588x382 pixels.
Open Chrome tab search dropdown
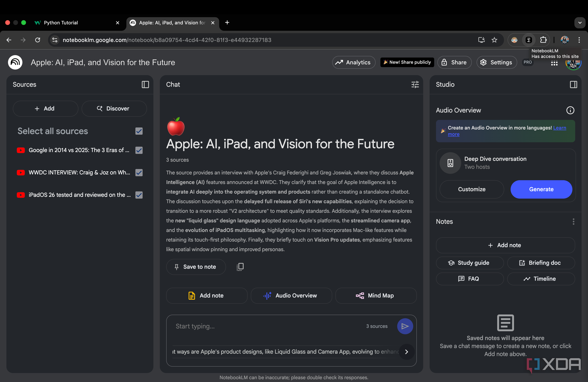click(579, 23)
